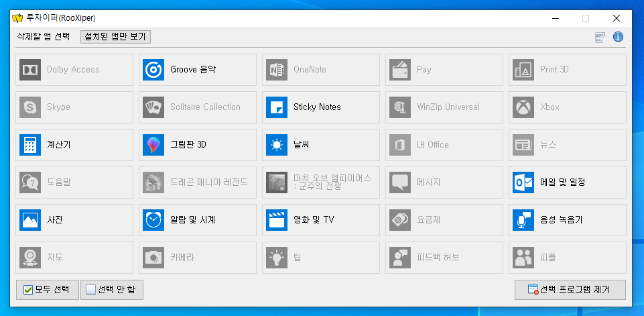Deselect the 알람 및 시계 tile

click(x=198, y=220)
